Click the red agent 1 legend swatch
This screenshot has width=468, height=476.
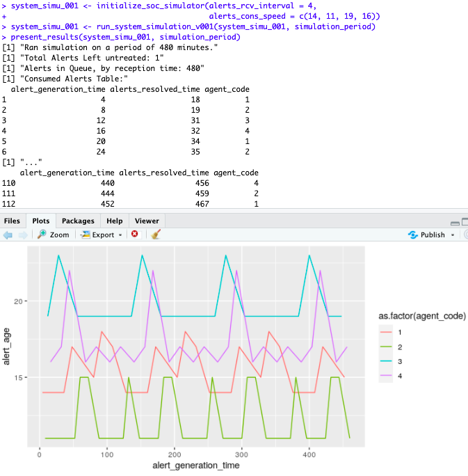coord(386,332)
